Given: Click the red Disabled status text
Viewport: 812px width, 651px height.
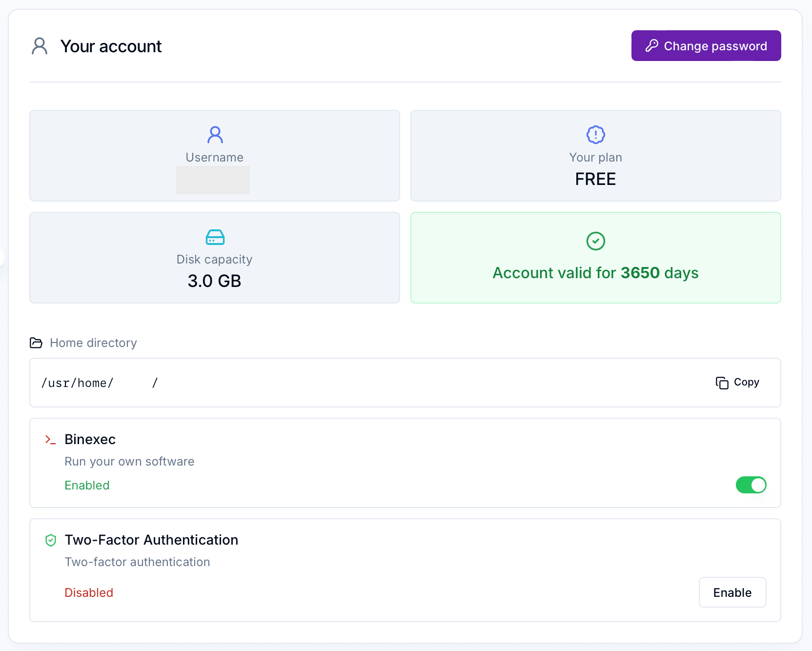Looking at the screenshot, I should [x=89, y=593].
